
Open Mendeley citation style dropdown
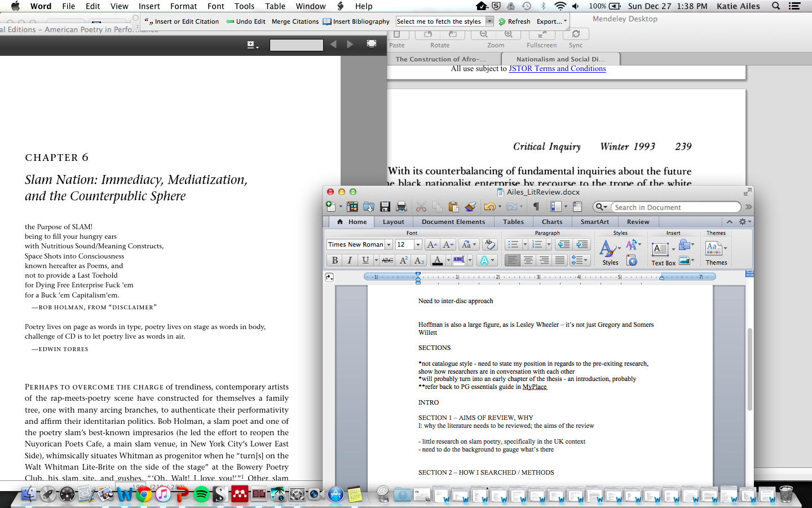489,21
